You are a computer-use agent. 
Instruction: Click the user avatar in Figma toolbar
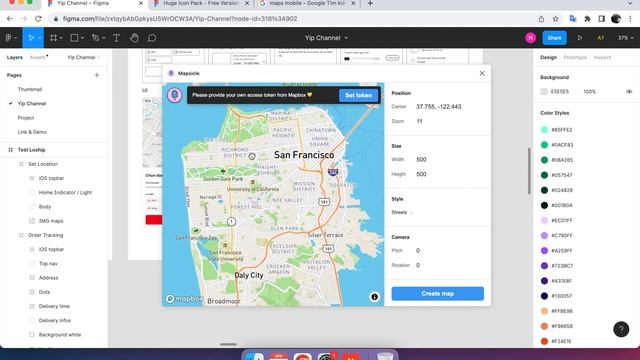point(531,38)
